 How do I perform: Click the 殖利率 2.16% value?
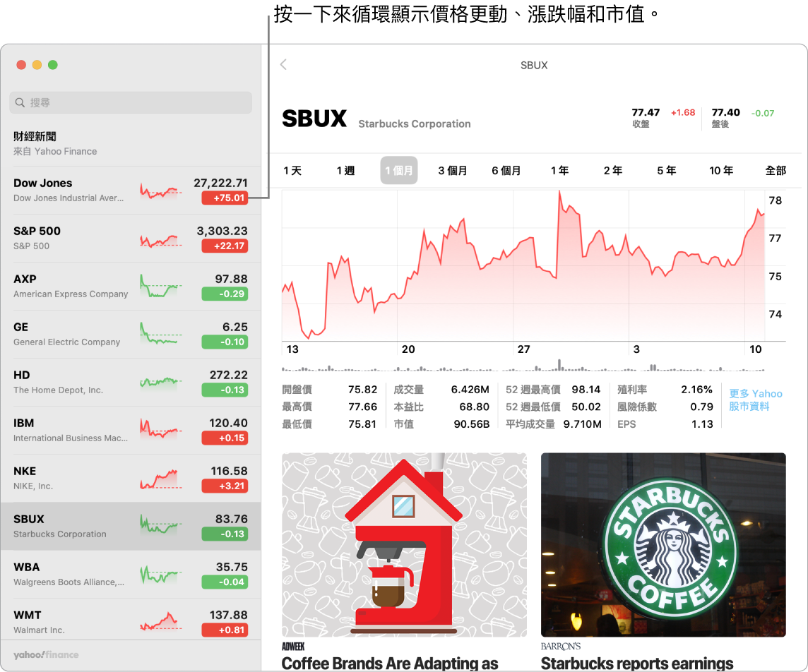click(696, 390)
